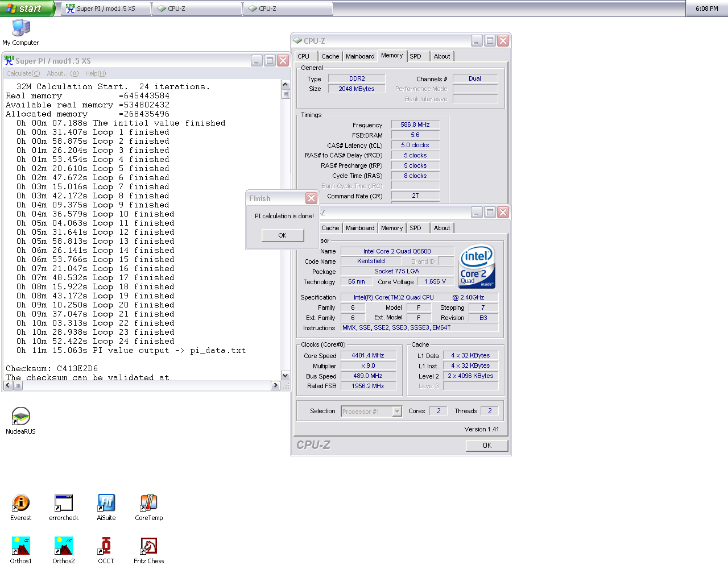This screenshot has width=728, height=582.
Task: Select Mainboard tab in lower CPU-Z window
Action: [x=360, y=228]
